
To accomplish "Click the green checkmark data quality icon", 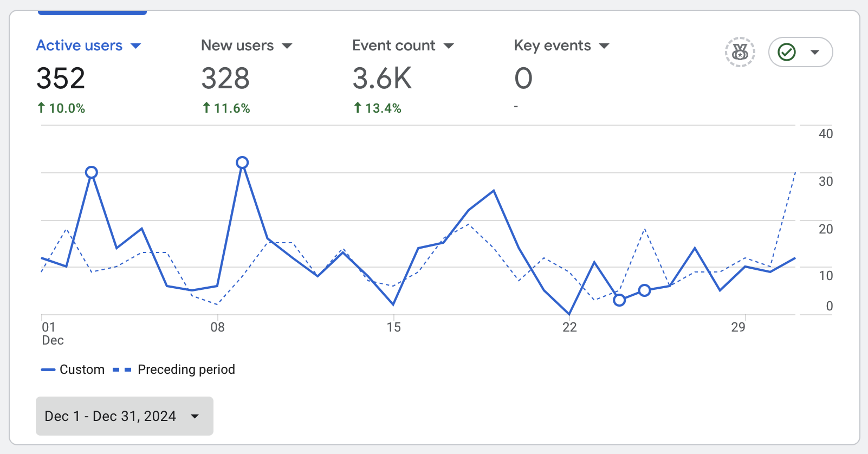I will click(786, 52).
